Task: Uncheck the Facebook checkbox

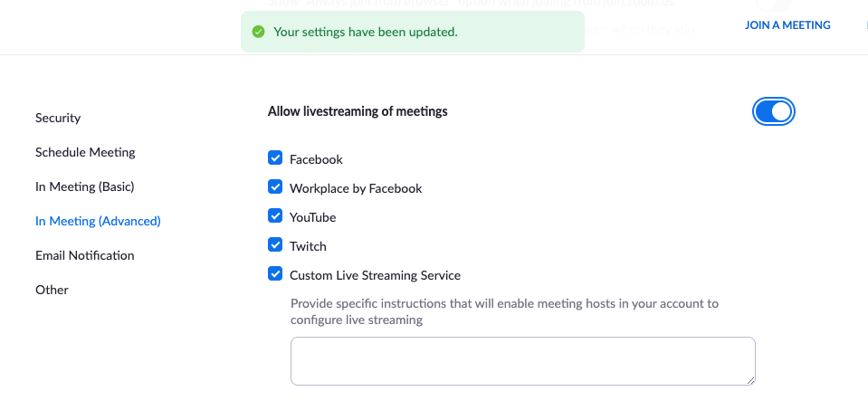Action: [275, 157]
